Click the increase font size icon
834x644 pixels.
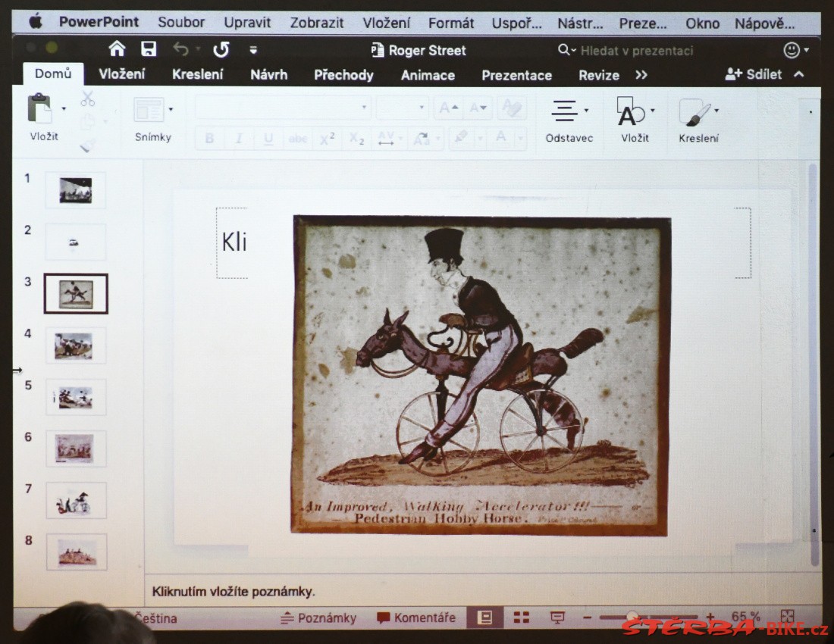point(448,108)
